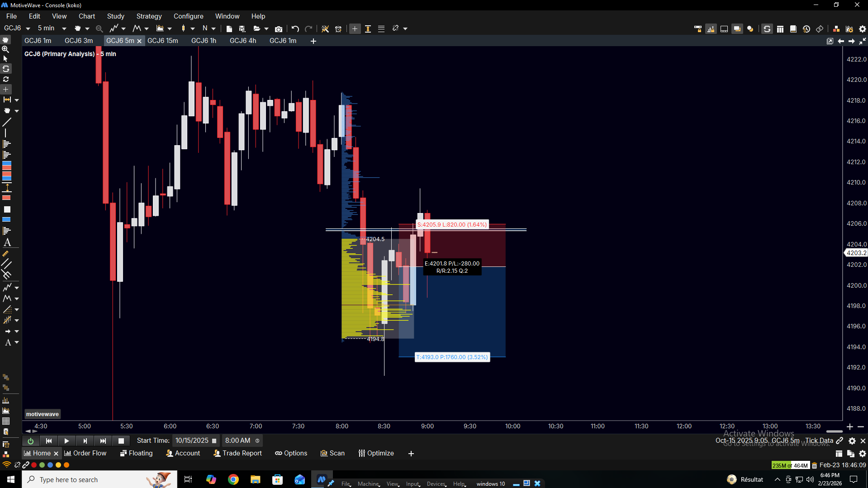Click the replay rewind to start button
Image resolution: width=868 pixels, height=488 pixels.
pos(49,441)
